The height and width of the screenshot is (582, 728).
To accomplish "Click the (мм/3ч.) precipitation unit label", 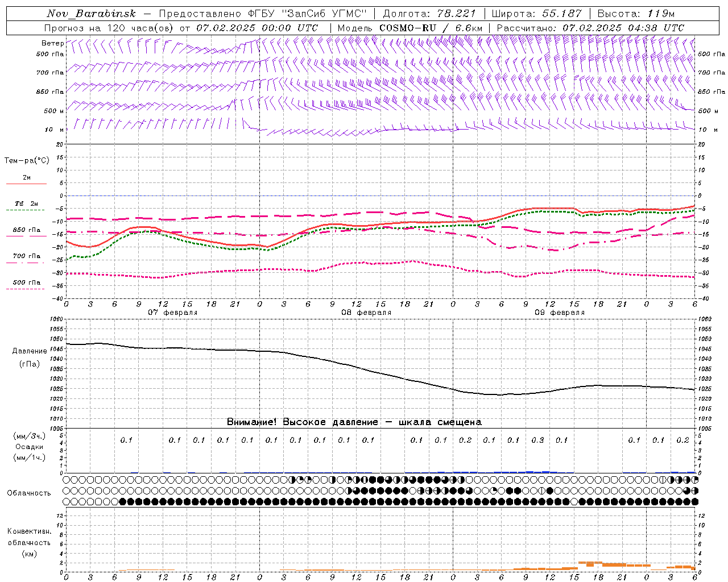I will click(x=29, y=436).
